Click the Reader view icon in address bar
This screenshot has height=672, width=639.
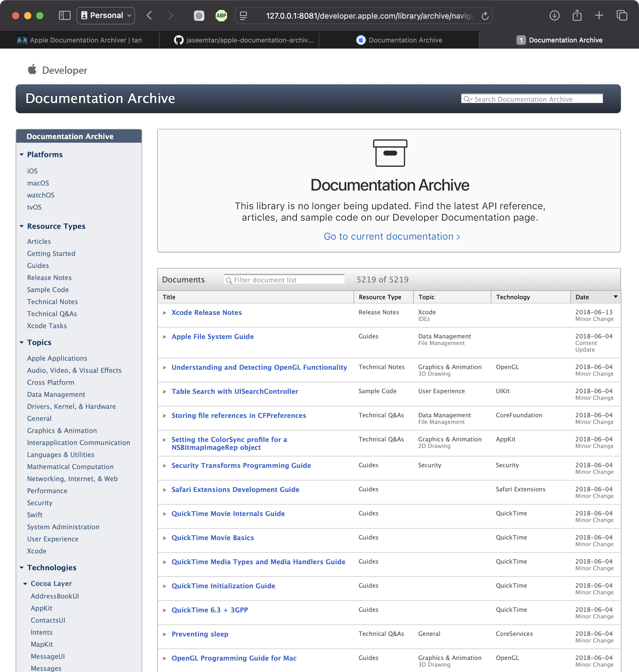(x=243, y=16)
